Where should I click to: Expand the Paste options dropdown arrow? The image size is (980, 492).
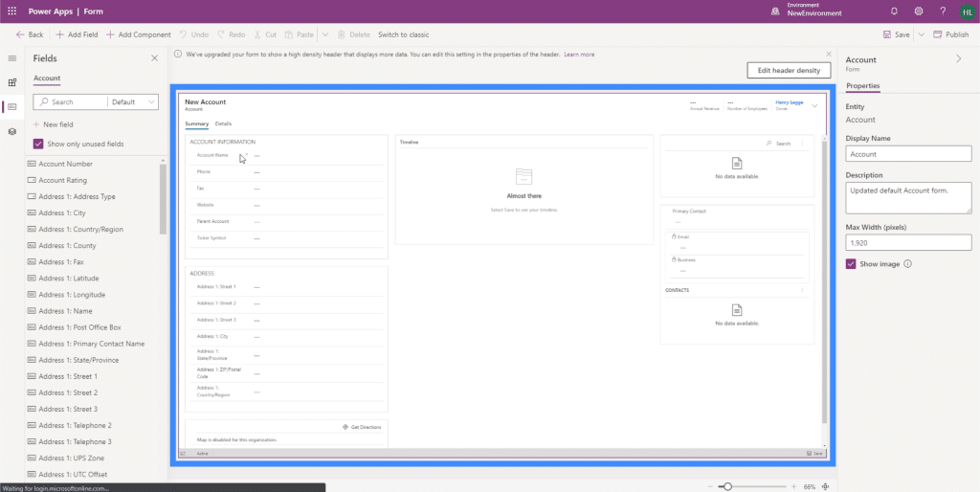[x=325, y=34]
